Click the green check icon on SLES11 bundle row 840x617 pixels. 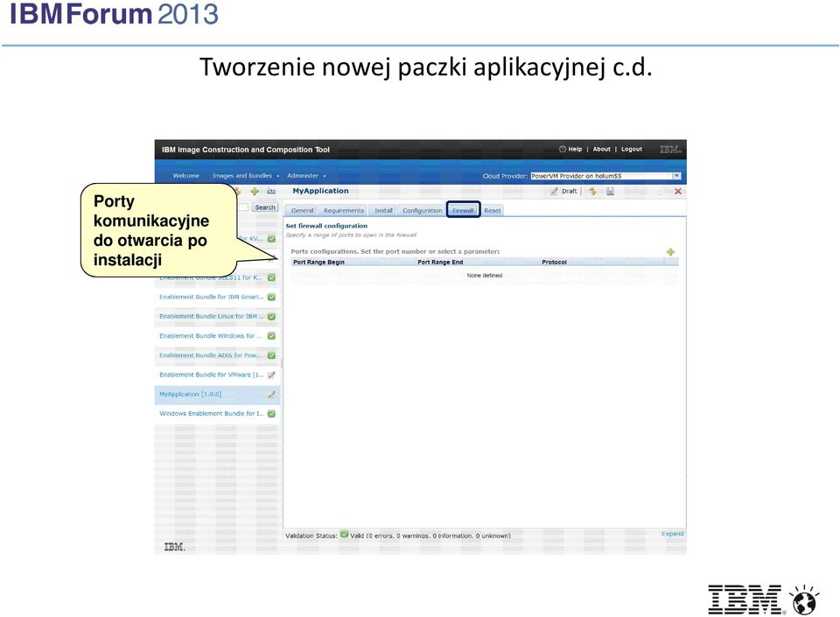pos(271,277)
